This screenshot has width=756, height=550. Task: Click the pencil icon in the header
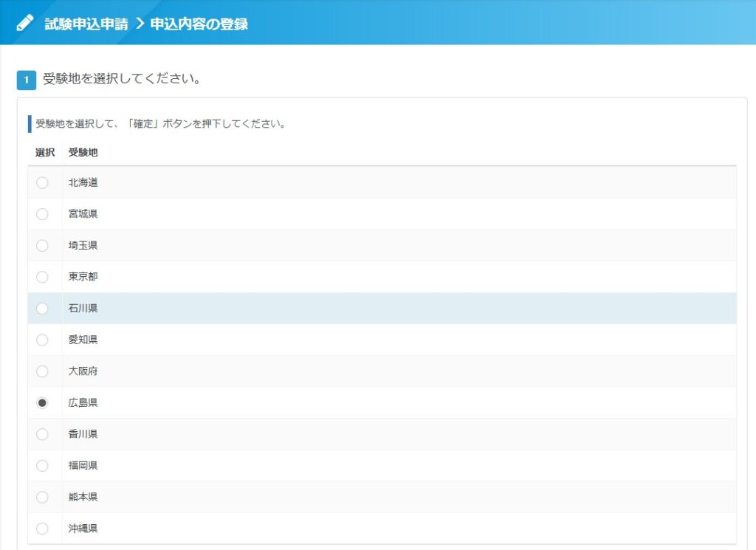(25, 23)
